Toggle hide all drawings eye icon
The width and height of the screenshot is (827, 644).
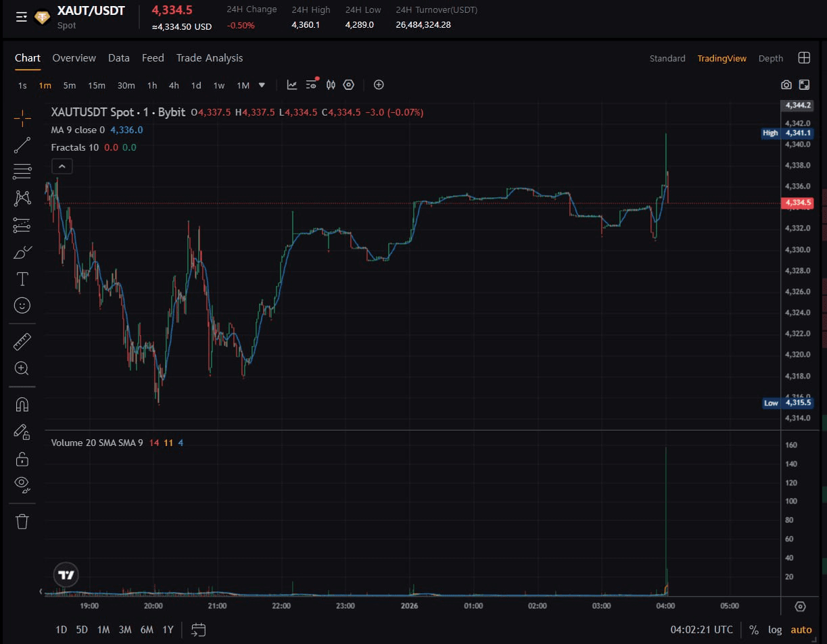22,483
